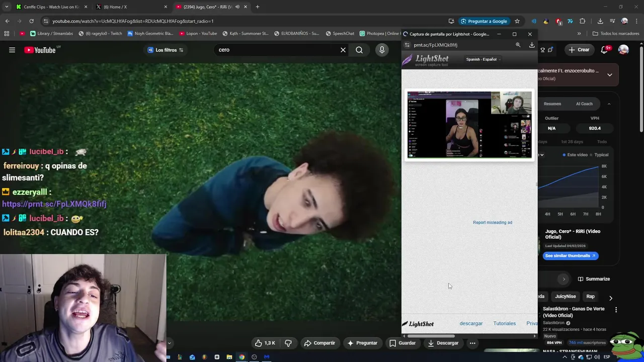Open the rageylo0 - Twitch bookmark

(100, 34)
